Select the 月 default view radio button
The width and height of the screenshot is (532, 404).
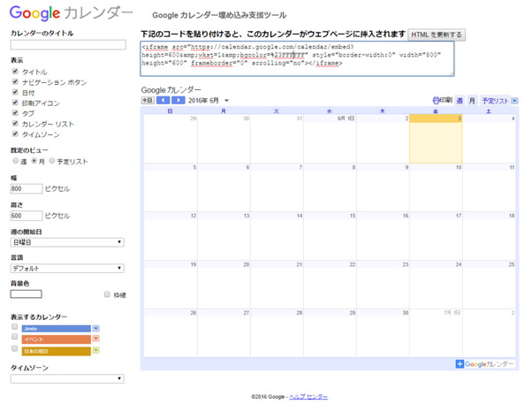coord(34,161)
